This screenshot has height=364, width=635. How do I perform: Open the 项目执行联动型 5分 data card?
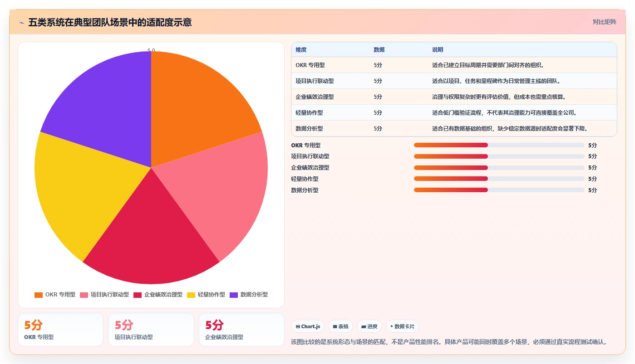pos(151,330)
